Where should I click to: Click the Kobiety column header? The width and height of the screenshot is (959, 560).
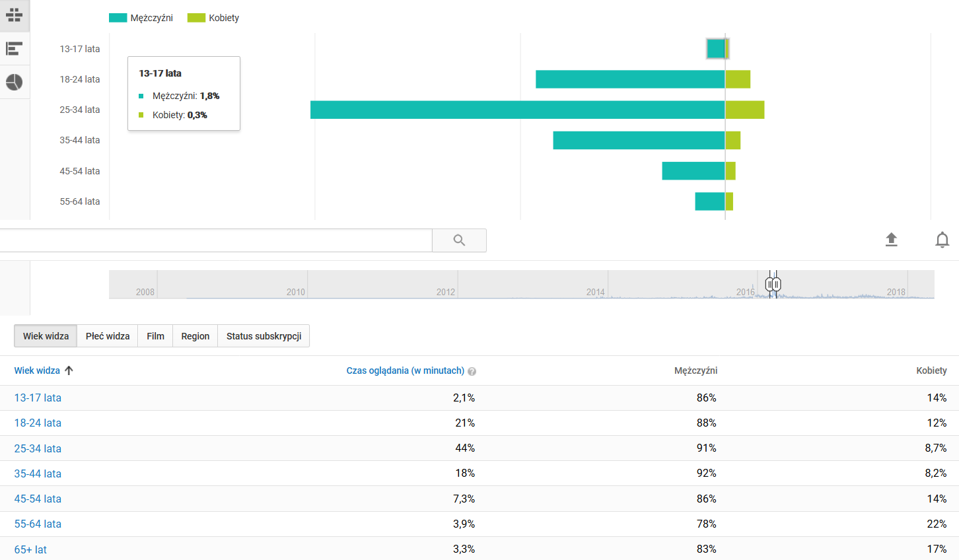(x=931, y=370)
